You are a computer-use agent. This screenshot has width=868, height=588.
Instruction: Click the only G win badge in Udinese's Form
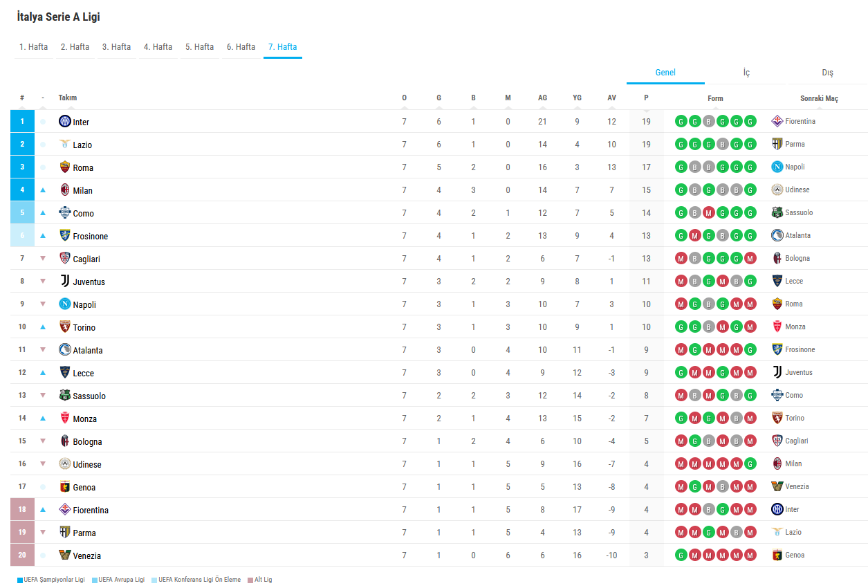pos(750,464)
